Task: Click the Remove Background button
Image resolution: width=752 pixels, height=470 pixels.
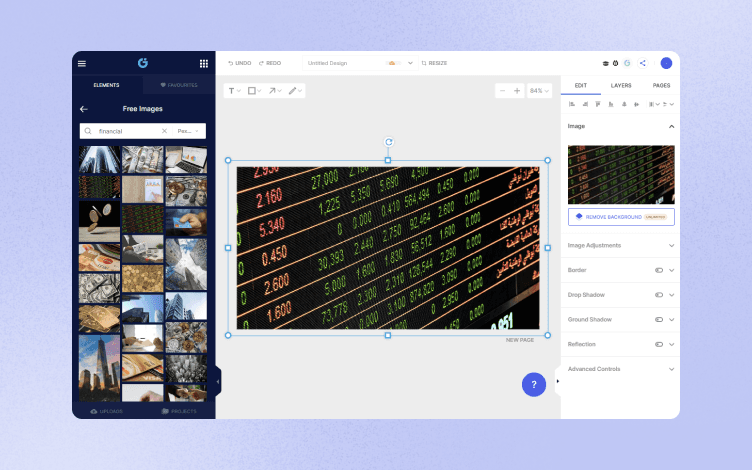Action: 621,217
